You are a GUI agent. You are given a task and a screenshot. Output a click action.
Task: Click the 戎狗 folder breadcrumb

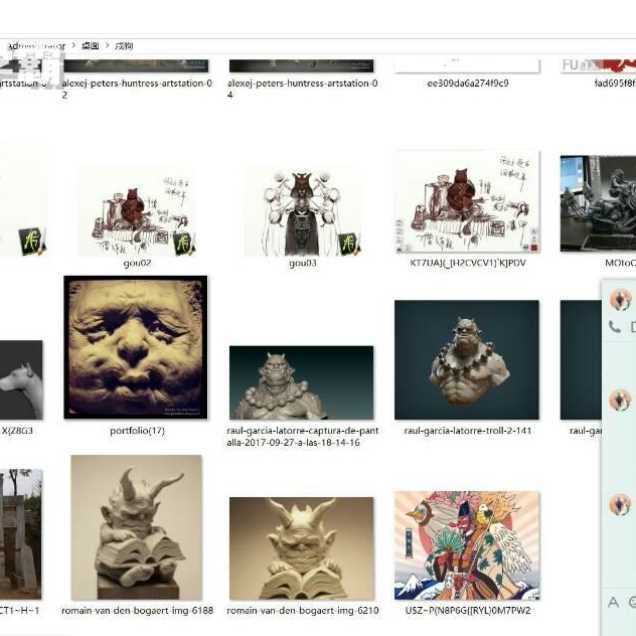(124, 45)
